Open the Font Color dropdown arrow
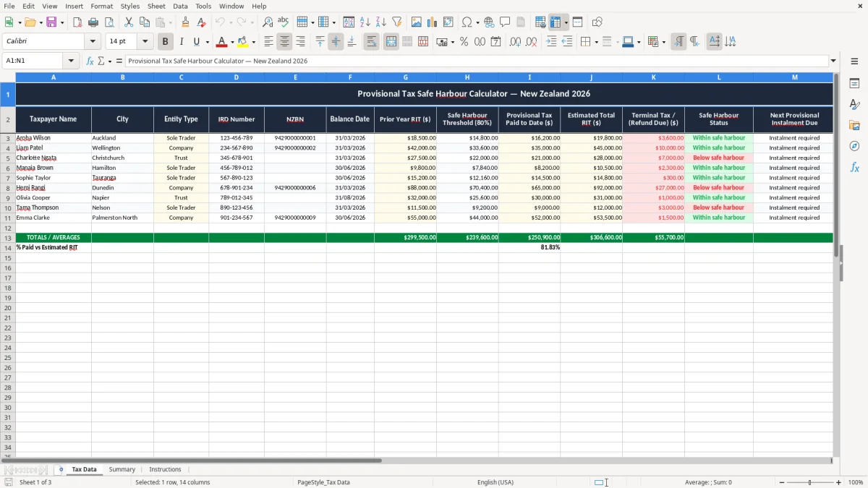Screen dimensions: 868x488 tap(232, 42)
